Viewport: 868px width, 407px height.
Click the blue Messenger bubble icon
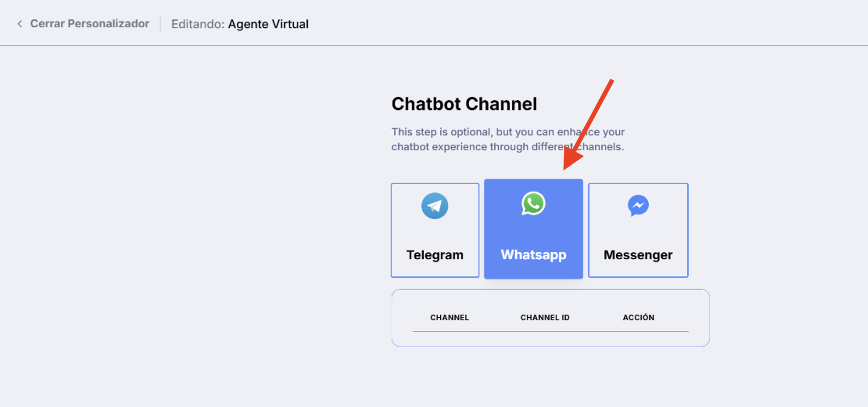(638, 206)
